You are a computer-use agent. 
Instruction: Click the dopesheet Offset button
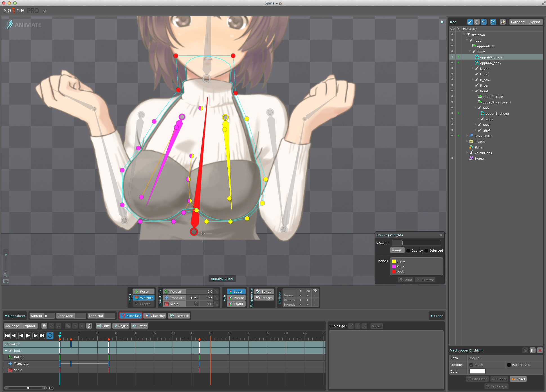(140, 326)
